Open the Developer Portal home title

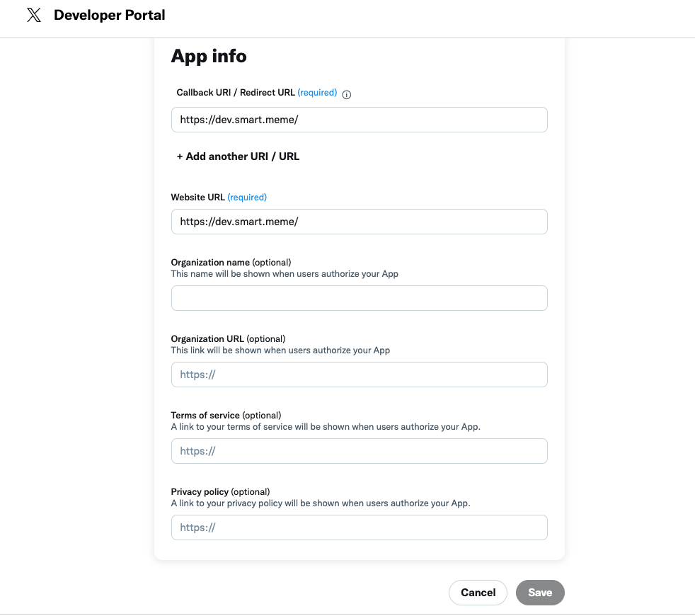[109, 15]
